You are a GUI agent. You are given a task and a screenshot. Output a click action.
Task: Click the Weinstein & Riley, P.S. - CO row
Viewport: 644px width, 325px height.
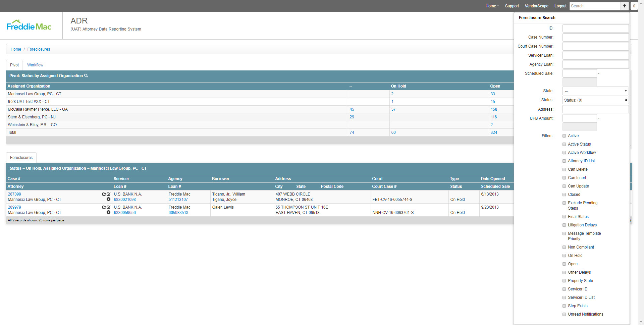260,125
